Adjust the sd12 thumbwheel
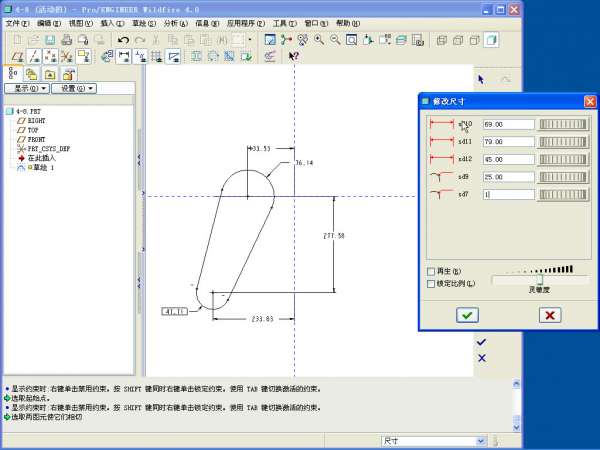The image size is (600, 450). (x=562, y=159)
